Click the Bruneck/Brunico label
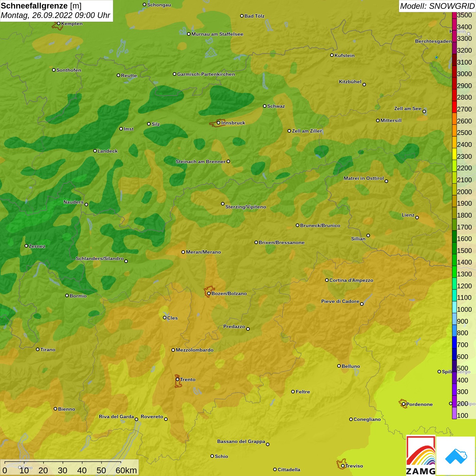Screen dimensions: 476x476 pos(320,225)
